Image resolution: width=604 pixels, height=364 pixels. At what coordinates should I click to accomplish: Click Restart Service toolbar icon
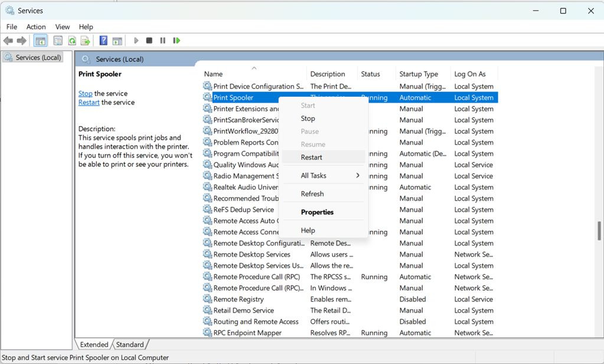coord(177,40)
